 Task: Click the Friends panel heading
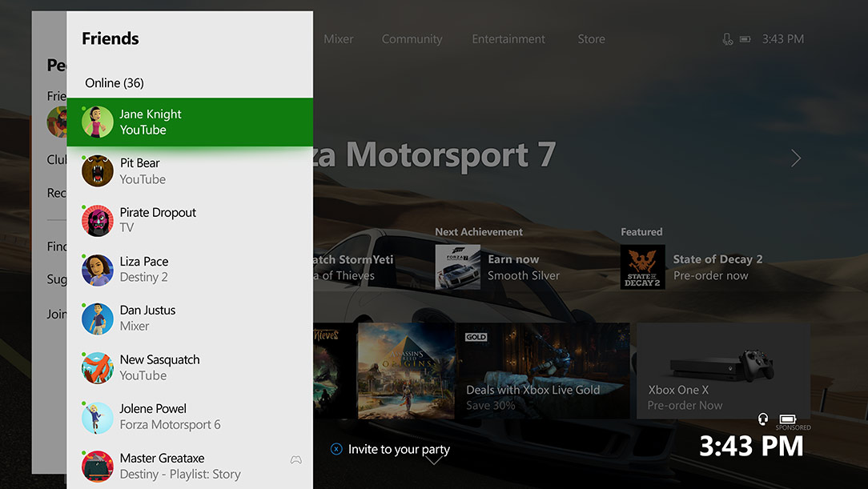pos(111,38)
